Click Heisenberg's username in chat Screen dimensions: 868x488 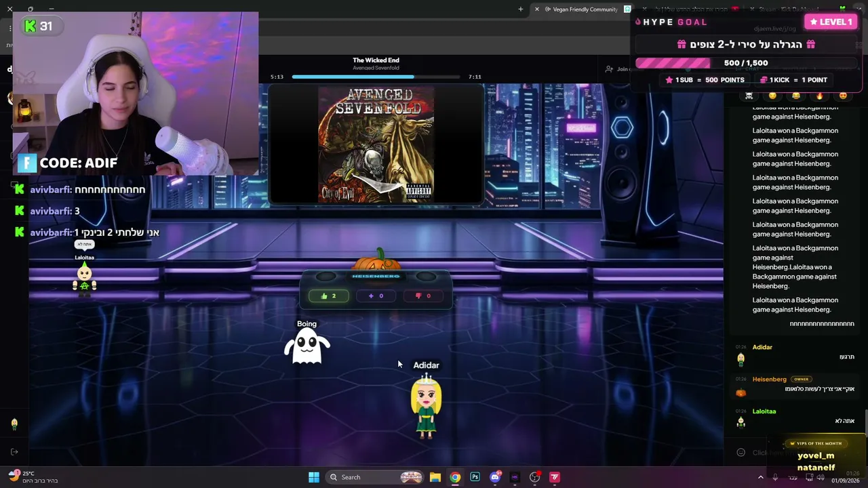pos(769,380)
